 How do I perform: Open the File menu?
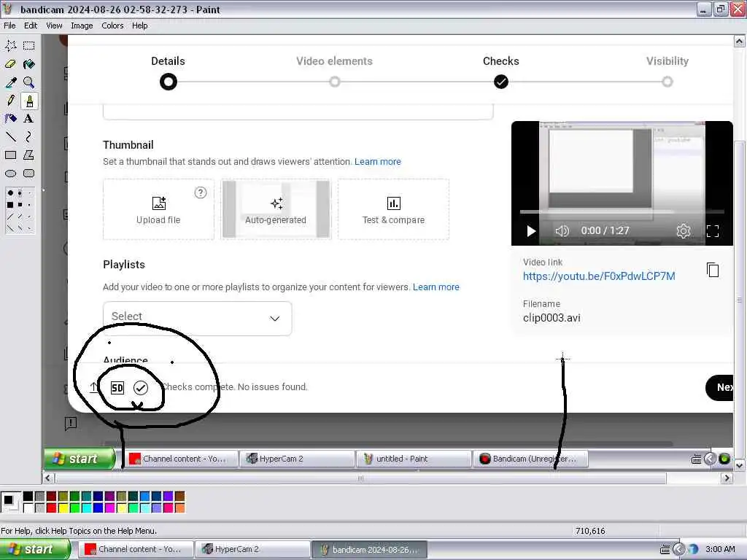pos(9,26)
